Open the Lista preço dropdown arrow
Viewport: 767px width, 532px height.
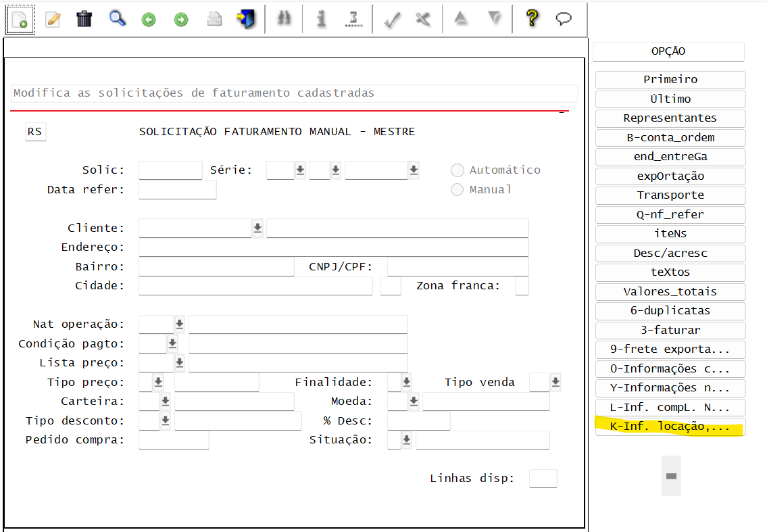pyautogui.click(x=180, y=362)
